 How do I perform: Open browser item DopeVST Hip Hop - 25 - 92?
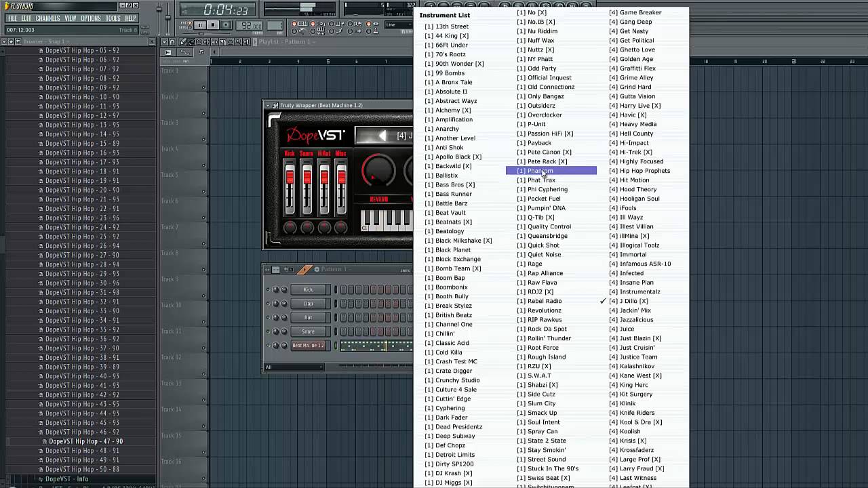82,237
